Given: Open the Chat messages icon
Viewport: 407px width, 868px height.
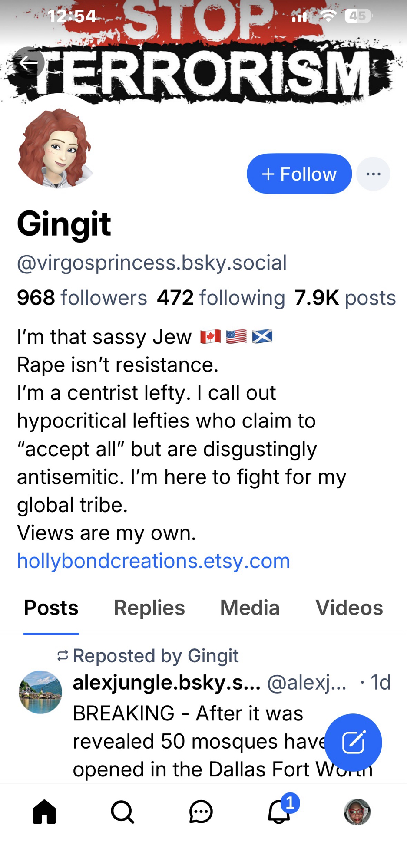Looking at the screenshot, I should pos(201,812).
